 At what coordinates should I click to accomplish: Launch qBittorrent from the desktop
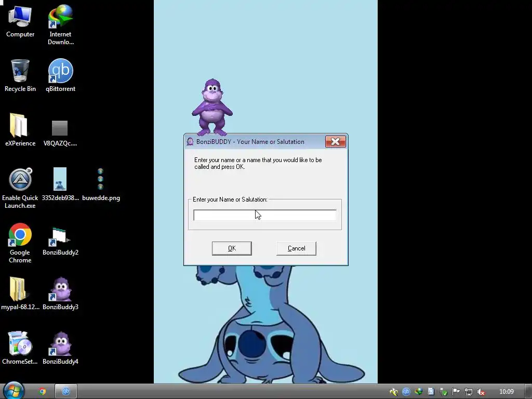[x=60, y=76]
